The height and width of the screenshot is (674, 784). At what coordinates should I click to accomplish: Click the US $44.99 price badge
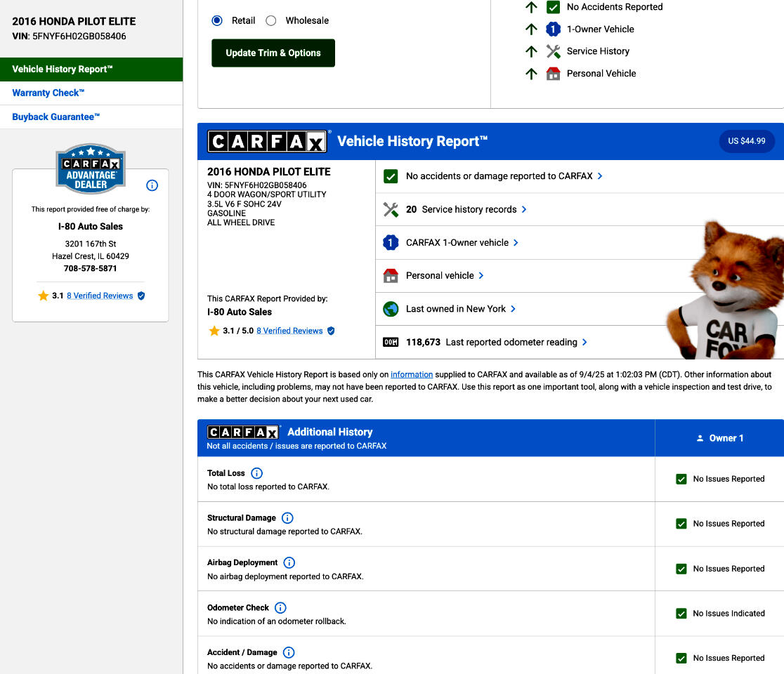tap(746, 141)
